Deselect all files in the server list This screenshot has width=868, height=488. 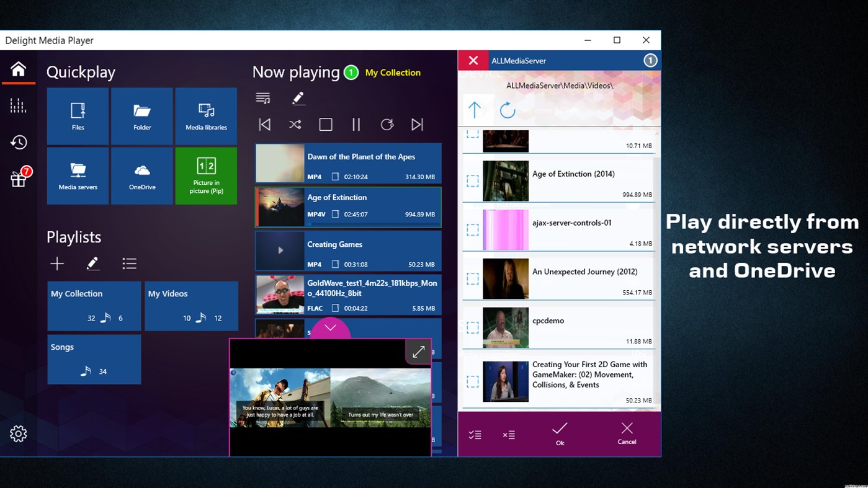click(509, 435)
